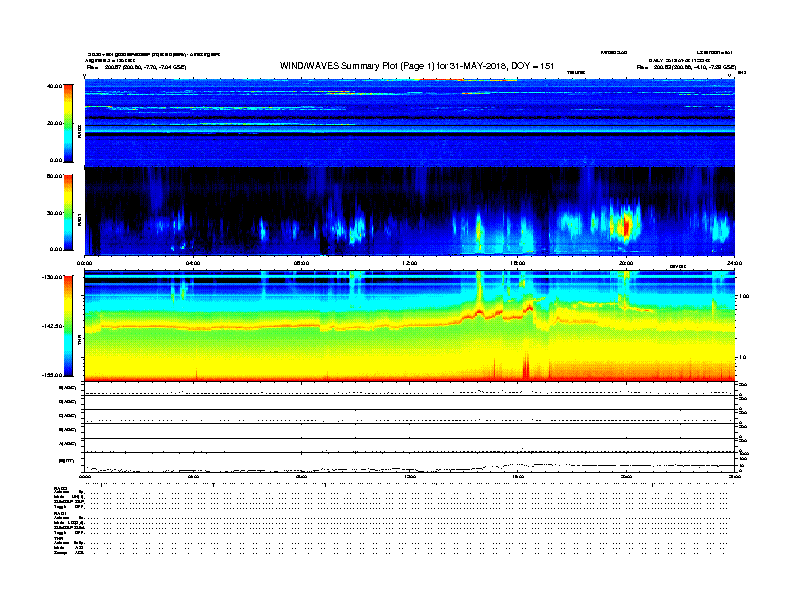The width and height of the screenshot is (792, 612).
Task: Click the TNR vertical axis label
Action: [79, 342]
